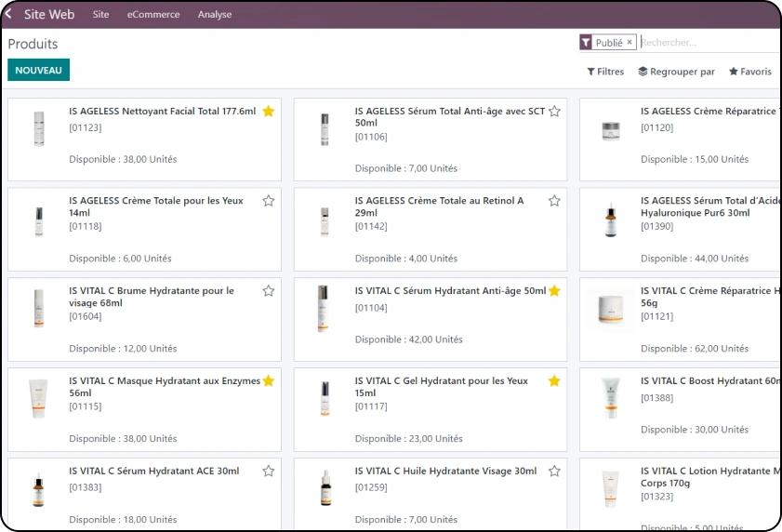This screenshot has width=782, height=532.
Task: Open product image of Sérum Total Anti-âge avec SCT
Action: (325, 128)
